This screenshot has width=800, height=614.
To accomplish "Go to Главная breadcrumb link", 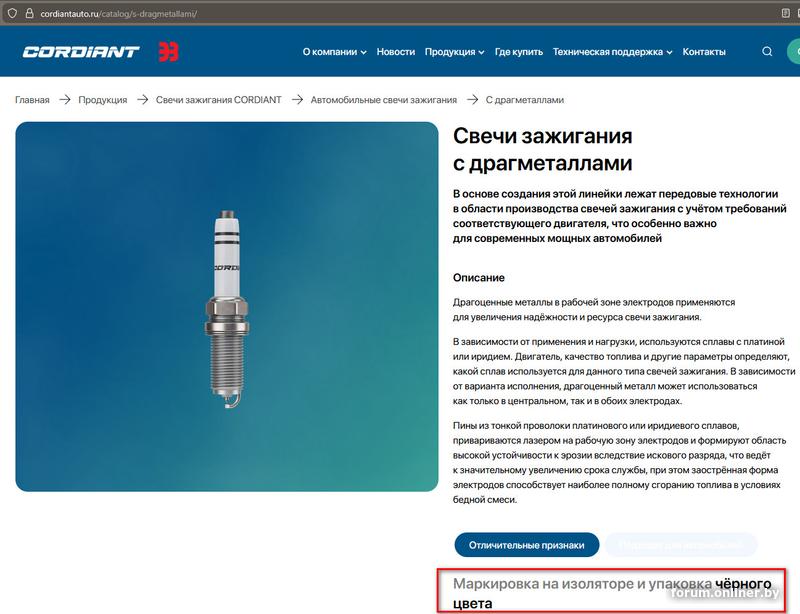I will click(32, 100).
